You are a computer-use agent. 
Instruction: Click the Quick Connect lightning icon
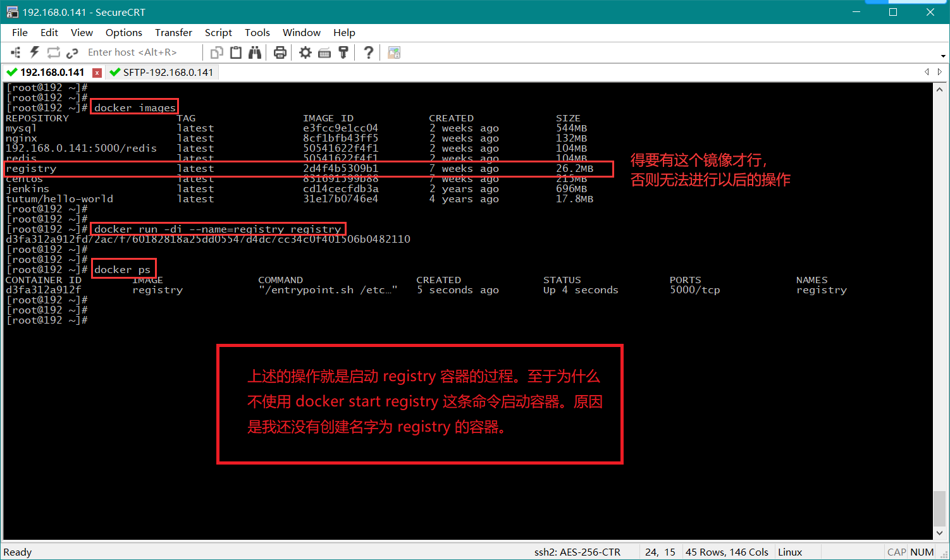(34, 52)
